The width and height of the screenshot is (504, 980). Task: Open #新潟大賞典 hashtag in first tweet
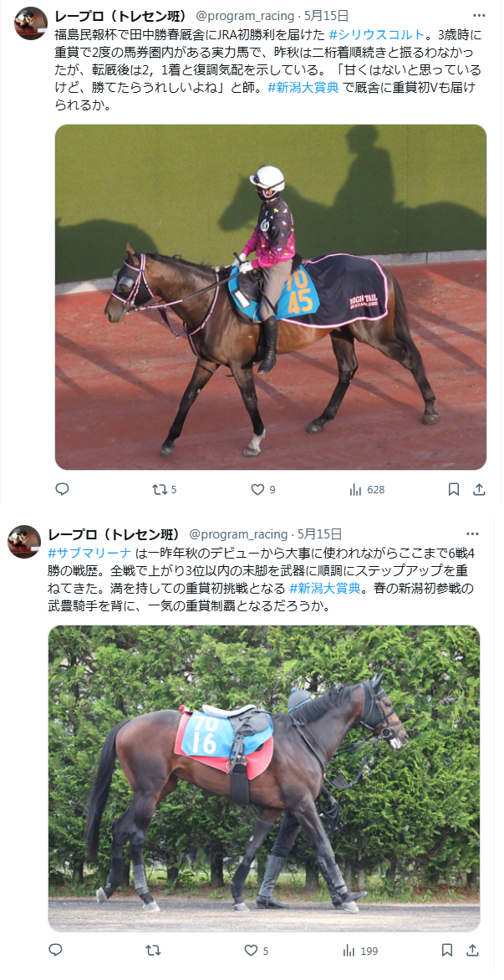tap(303, 88)
